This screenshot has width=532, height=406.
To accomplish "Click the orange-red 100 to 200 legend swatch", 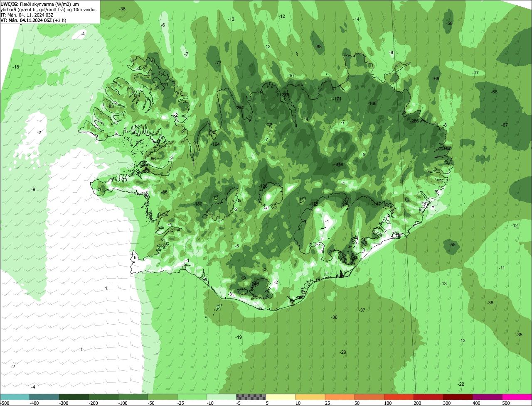I will 399,397.
